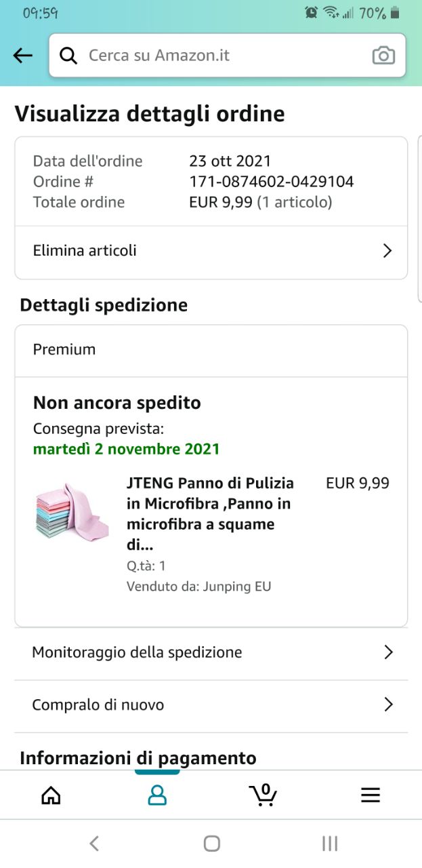Tap the back arrow icon

[x=23, y=56]
